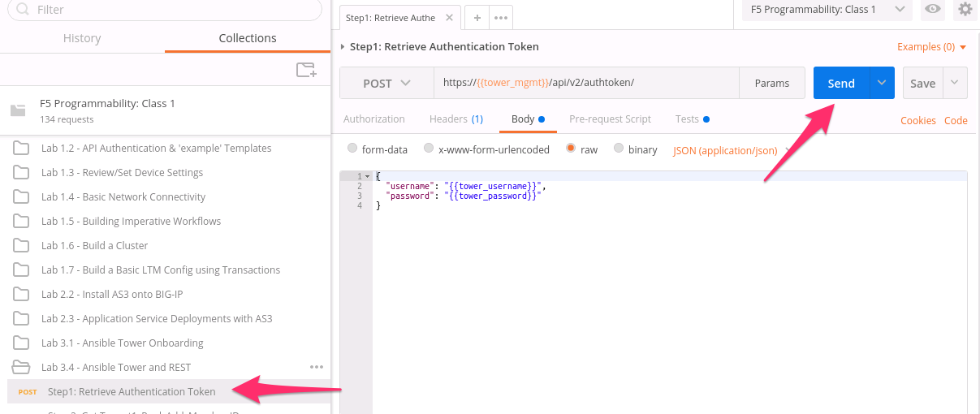Click the request URL field
This screenshot has height=414, width=980.
(x=587, y=83)
